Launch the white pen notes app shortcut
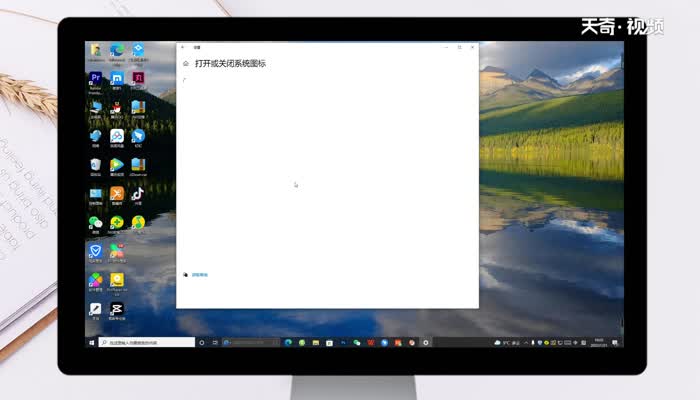The height and width of the screenshot is (400, 700). [96, 311]
